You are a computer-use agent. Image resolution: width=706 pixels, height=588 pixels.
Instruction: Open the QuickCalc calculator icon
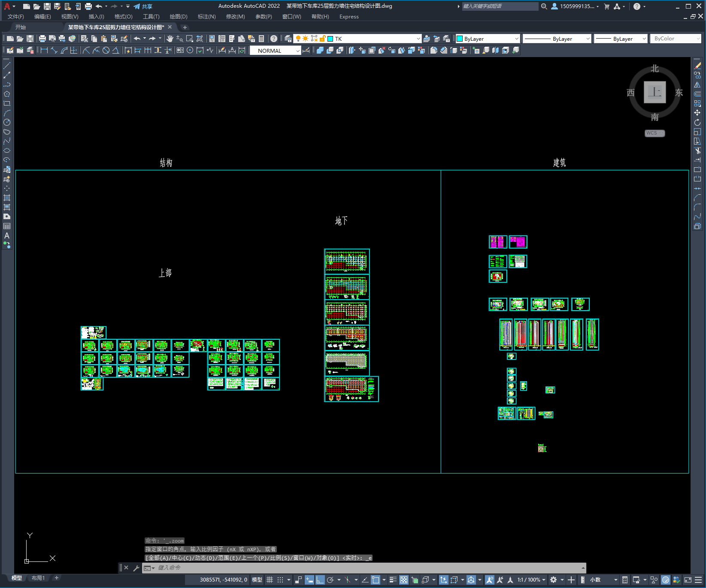(x=261, y=39)
